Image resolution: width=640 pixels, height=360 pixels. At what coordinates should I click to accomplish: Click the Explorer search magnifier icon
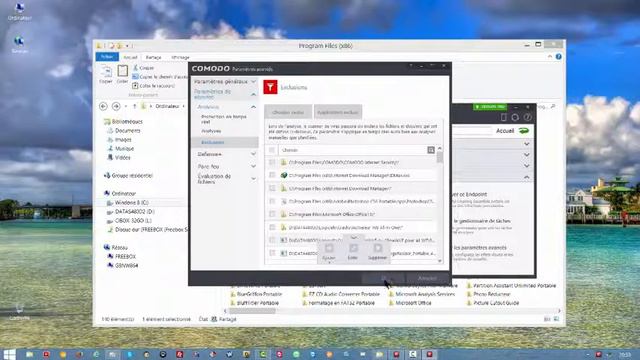click(x=553, y=106)
